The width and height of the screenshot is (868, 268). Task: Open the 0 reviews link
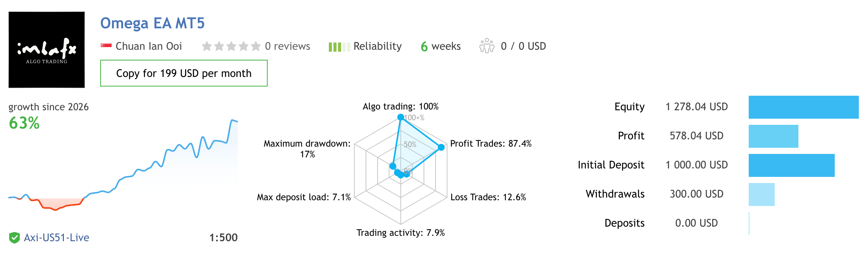288,46
